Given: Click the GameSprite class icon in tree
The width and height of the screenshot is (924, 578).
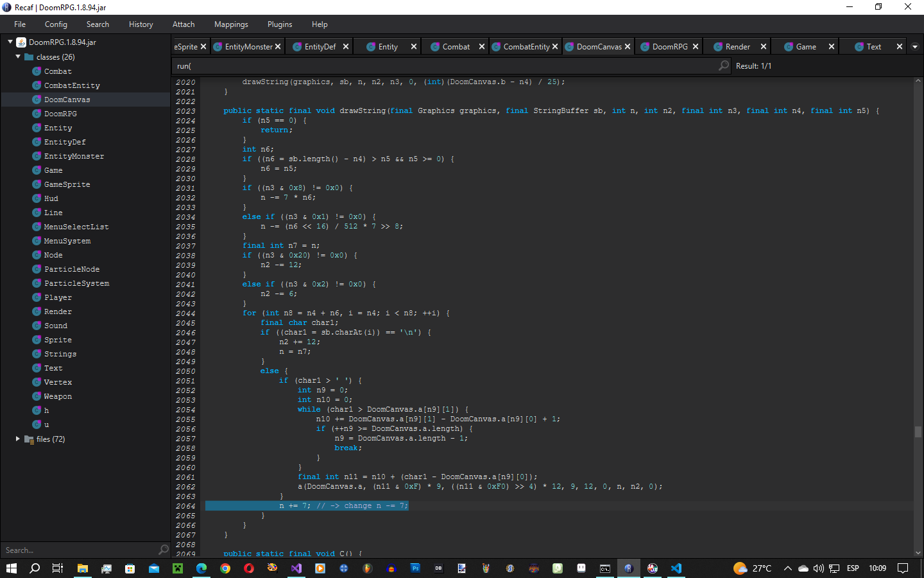Looking at the screenshot, I should click(37, 184).
